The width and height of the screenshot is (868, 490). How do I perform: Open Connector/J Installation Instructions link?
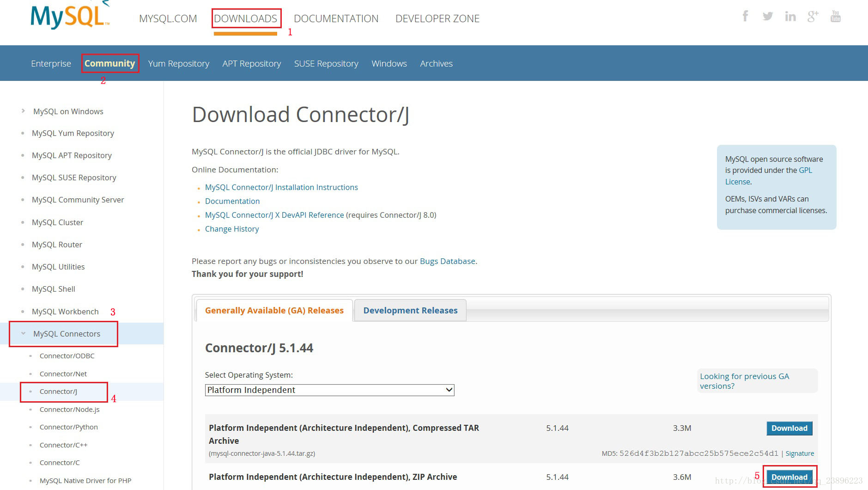point(281,187)
